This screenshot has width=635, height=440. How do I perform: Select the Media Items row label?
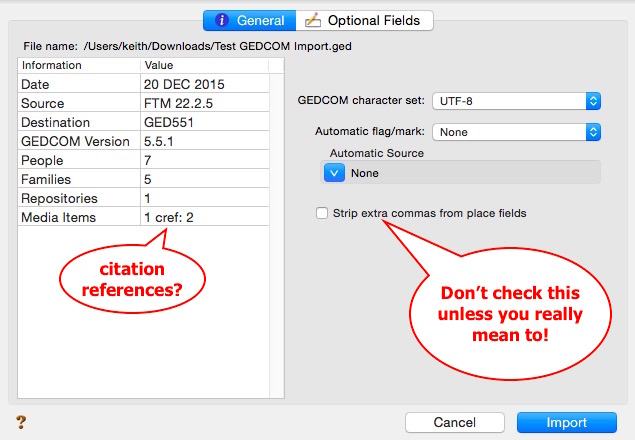(x=58, y=218)
